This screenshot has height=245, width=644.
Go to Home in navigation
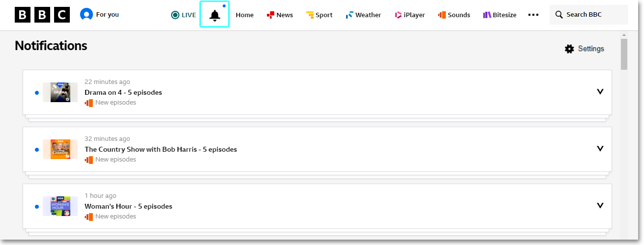pyautogui.click(x=245, y=15)
